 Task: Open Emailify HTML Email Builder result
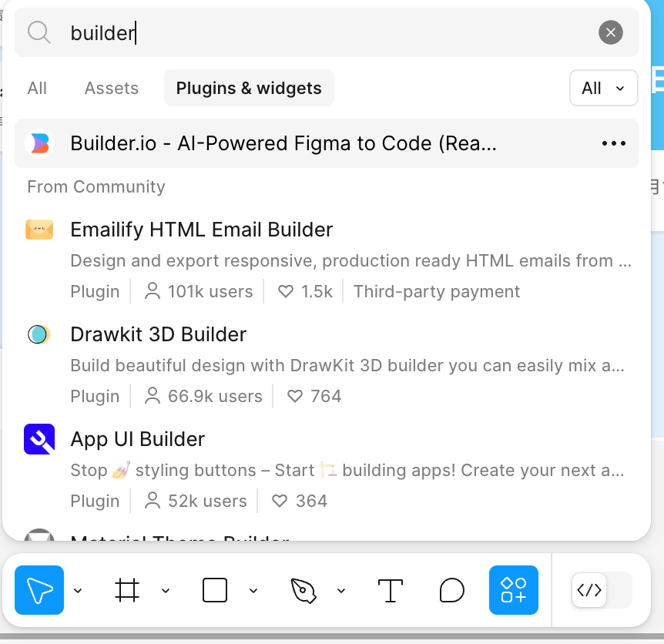click(202, 230)
